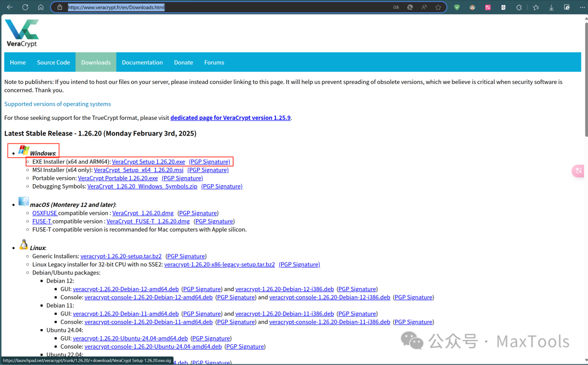Open dedicated page for VeraCrypt version 1.25.9
Screen dimensions: 588x365
click(230, 118)
